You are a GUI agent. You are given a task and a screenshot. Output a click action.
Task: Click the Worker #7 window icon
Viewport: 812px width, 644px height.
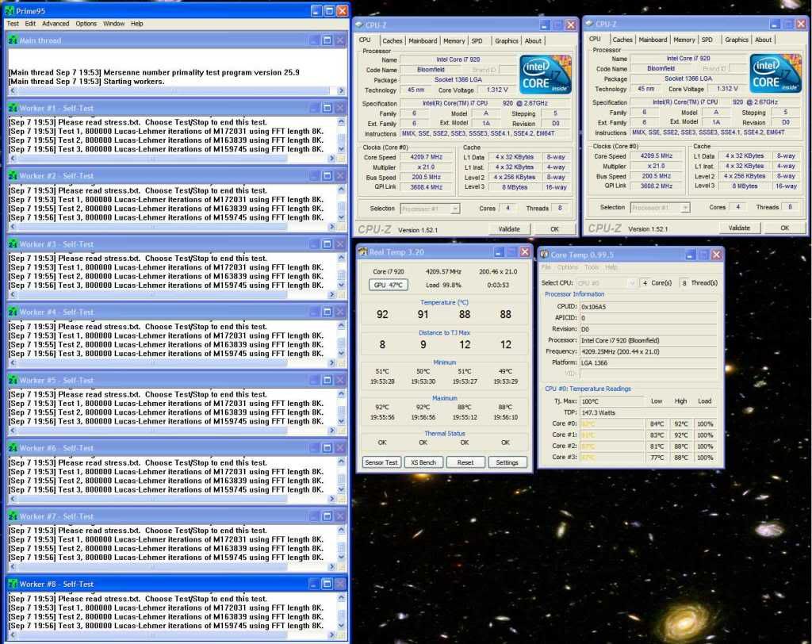(13, 516)
